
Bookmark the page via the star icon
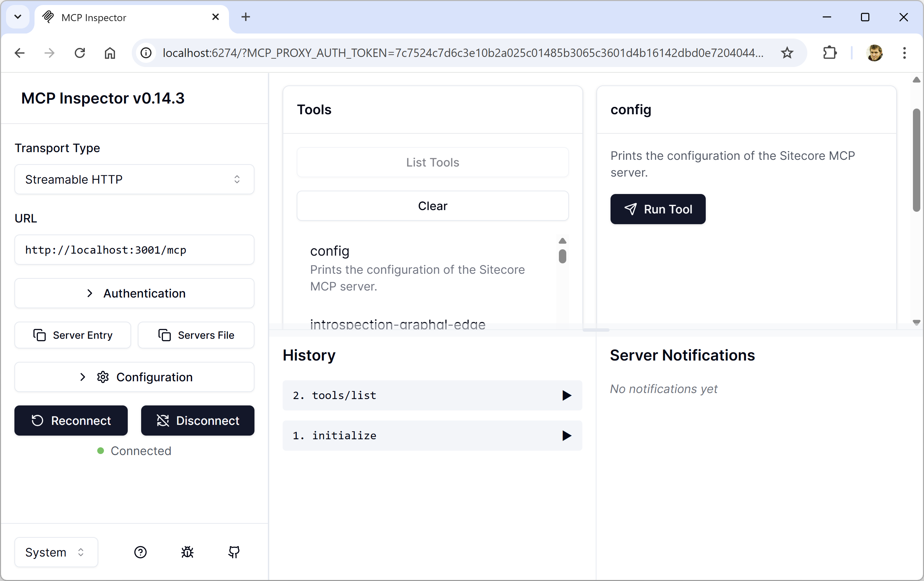click(787, 53)
